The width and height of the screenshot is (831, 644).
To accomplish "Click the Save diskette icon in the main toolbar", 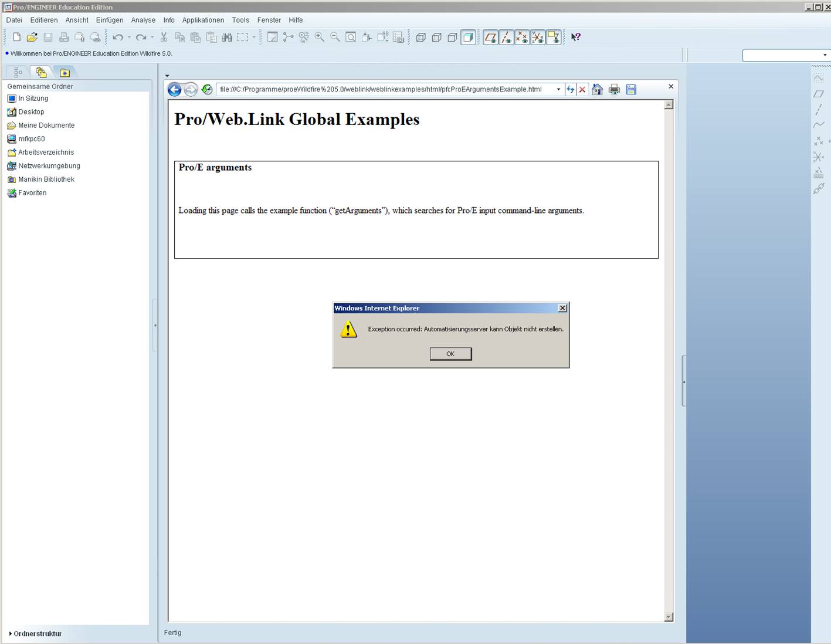I will (x=48, y=37).
